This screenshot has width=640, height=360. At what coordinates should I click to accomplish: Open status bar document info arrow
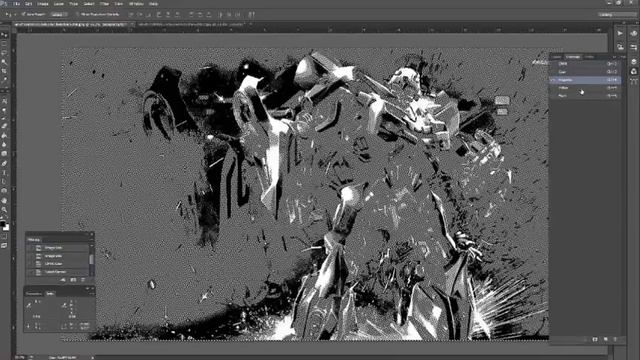pyautogui.click(x=92, y=357)
